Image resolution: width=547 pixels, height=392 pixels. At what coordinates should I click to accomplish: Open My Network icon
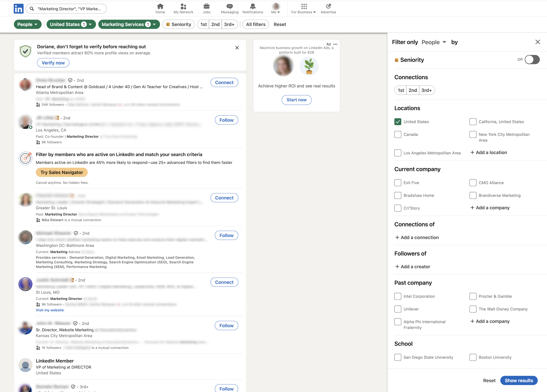tap(183, 6)
